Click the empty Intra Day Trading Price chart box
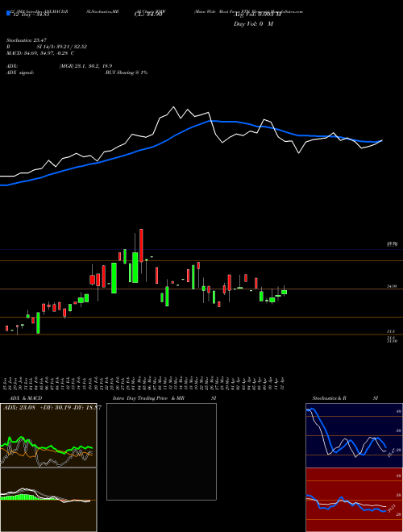Image resolution: width=403 pixels, height=532 pixels. coord(161,451)
